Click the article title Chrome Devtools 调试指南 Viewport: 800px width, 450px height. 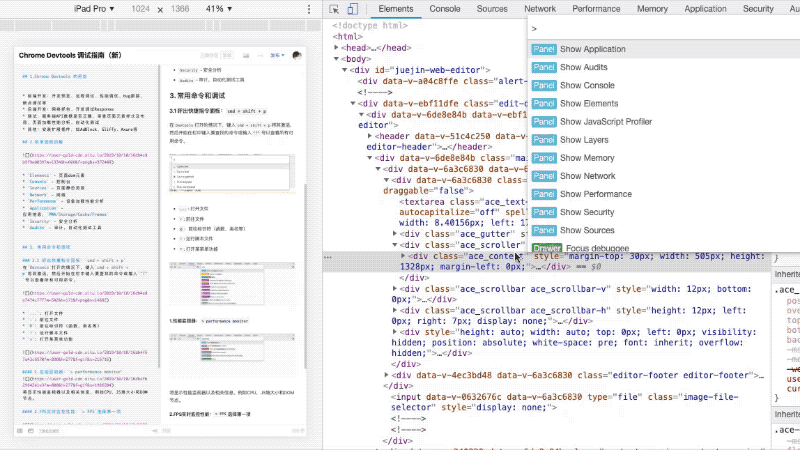(x=70, y=55)
